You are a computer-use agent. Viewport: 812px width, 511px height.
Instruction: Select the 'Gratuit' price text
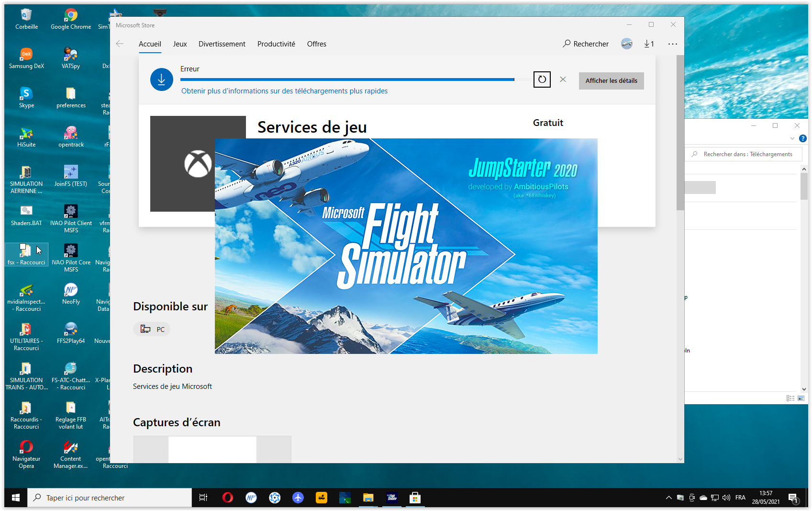point(548,123)
